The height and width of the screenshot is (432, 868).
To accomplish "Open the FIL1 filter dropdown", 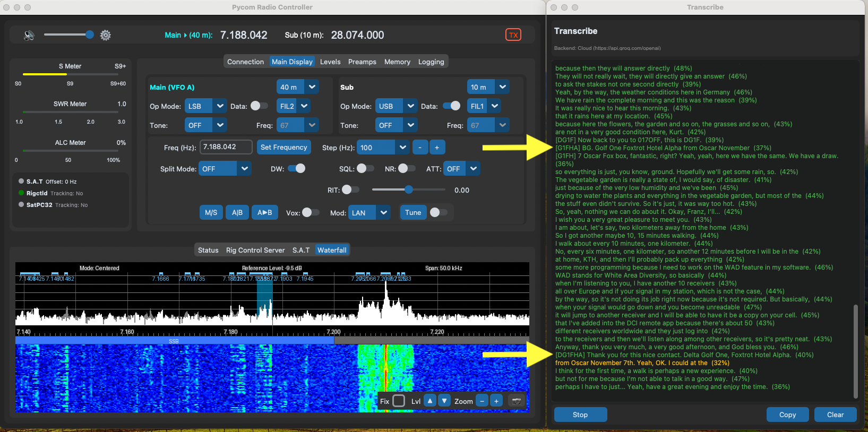I will click(x=484, y=106).
